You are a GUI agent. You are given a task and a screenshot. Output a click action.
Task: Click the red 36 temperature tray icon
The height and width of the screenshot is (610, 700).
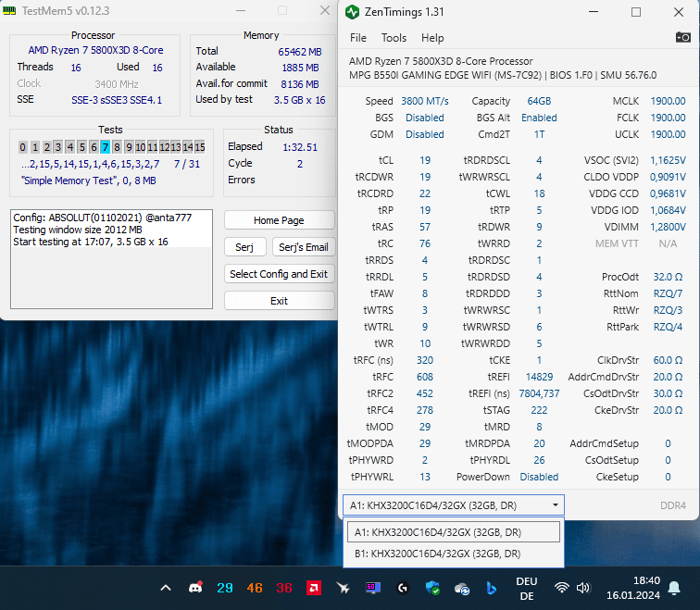click(284, 588)
